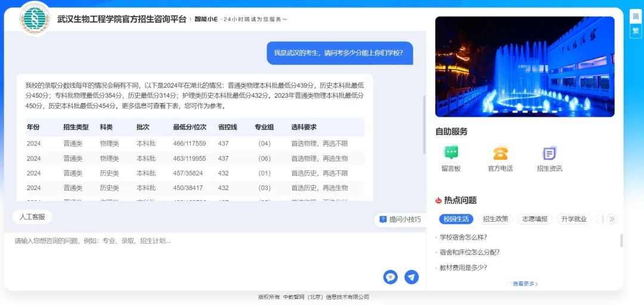Click the 人工客服 button
644x305 pixels.
[x=32, y=217]
